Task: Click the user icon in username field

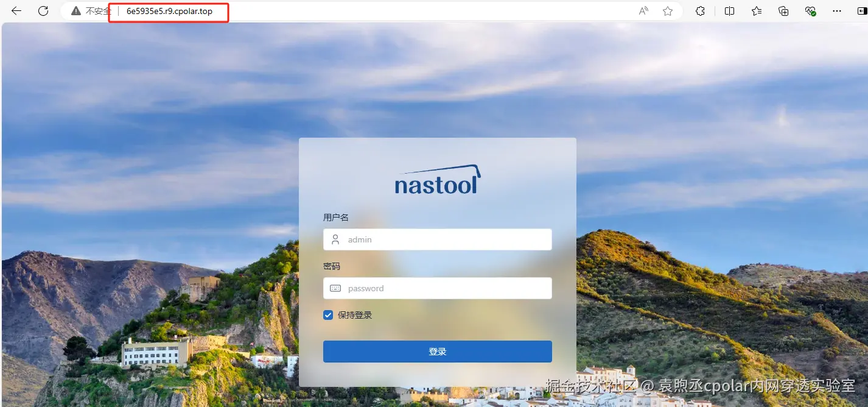Action: click(x=335, y=239)
